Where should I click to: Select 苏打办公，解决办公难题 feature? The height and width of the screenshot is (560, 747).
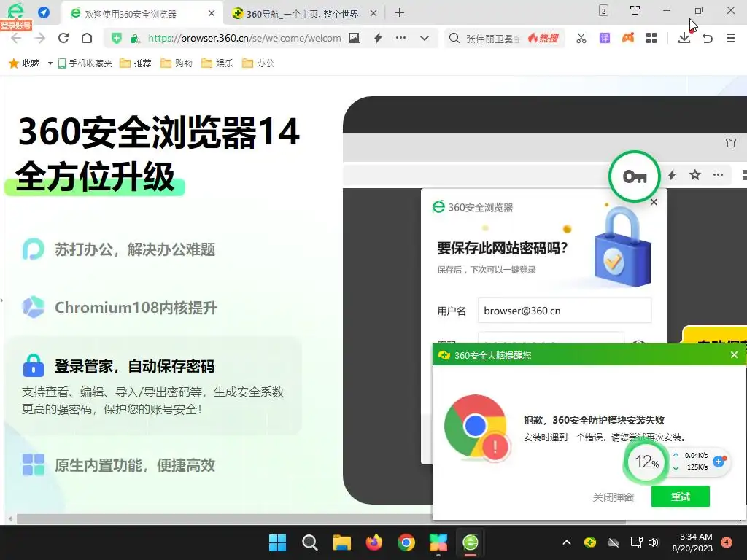coord(119,249)
